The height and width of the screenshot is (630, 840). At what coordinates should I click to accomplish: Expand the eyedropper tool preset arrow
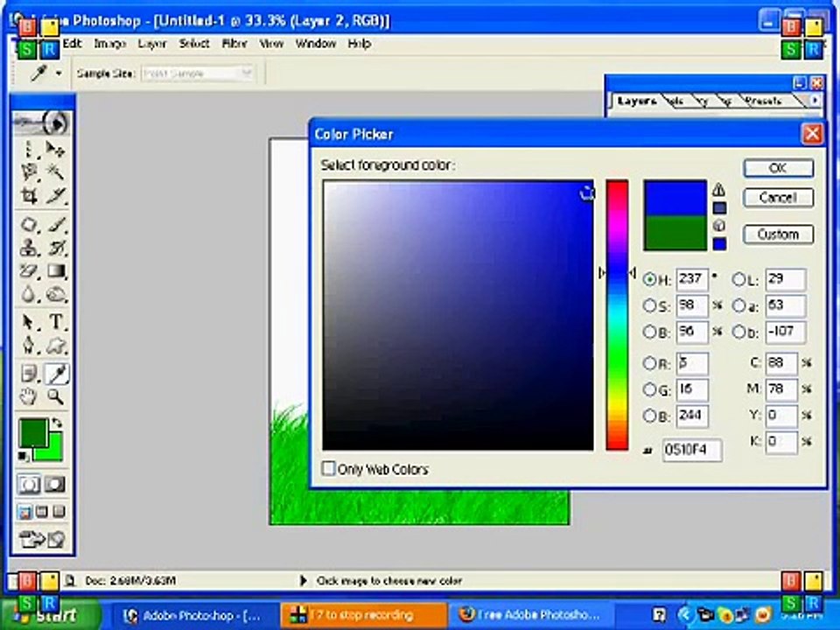coord(59,73)
